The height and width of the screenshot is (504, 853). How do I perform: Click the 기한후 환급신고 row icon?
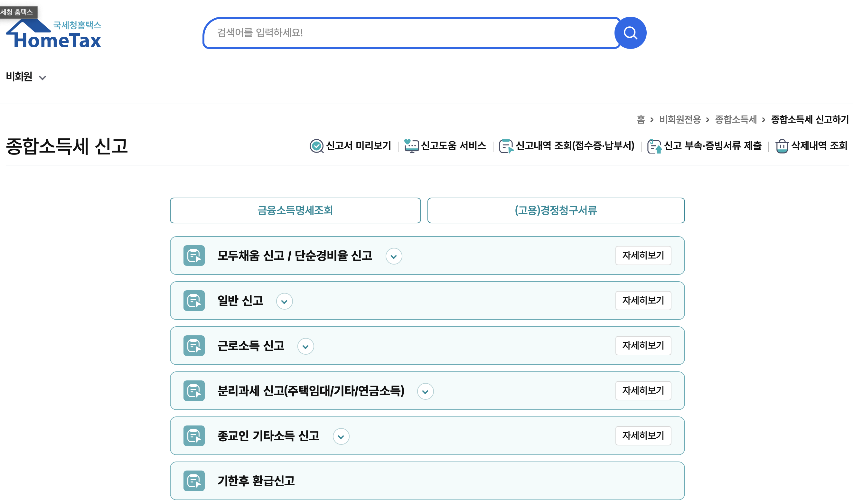194,481
